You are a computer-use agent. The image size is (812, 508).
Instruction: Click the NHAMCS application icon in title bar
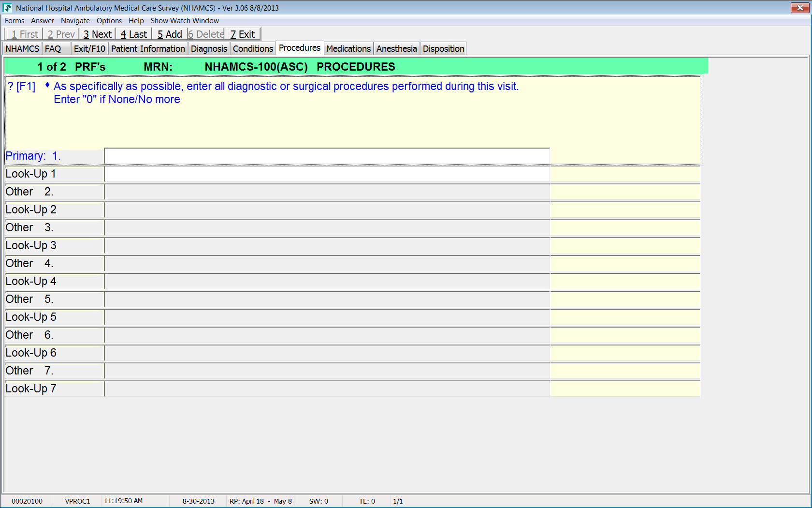(7, 8)
